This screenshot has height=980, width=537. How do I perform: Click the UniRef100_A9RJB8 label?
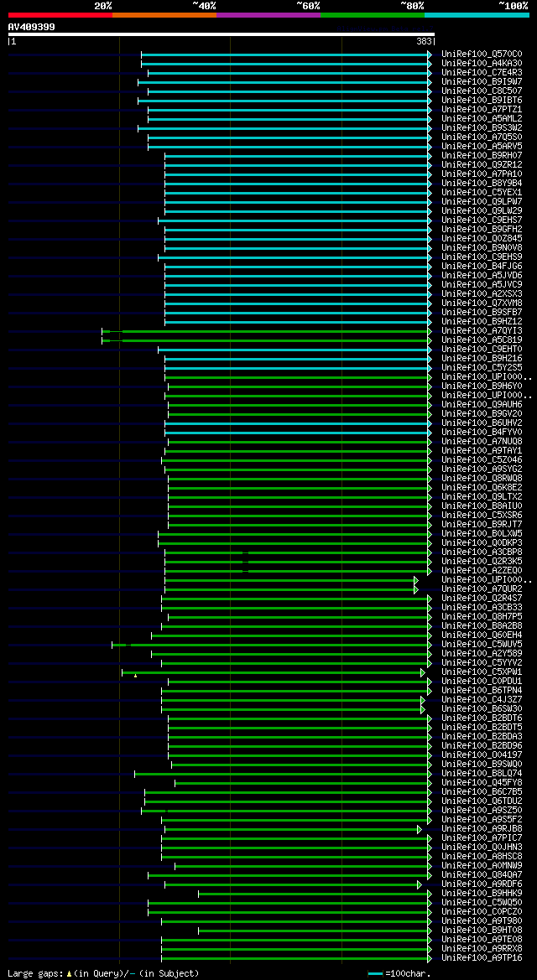coord(482,828)
